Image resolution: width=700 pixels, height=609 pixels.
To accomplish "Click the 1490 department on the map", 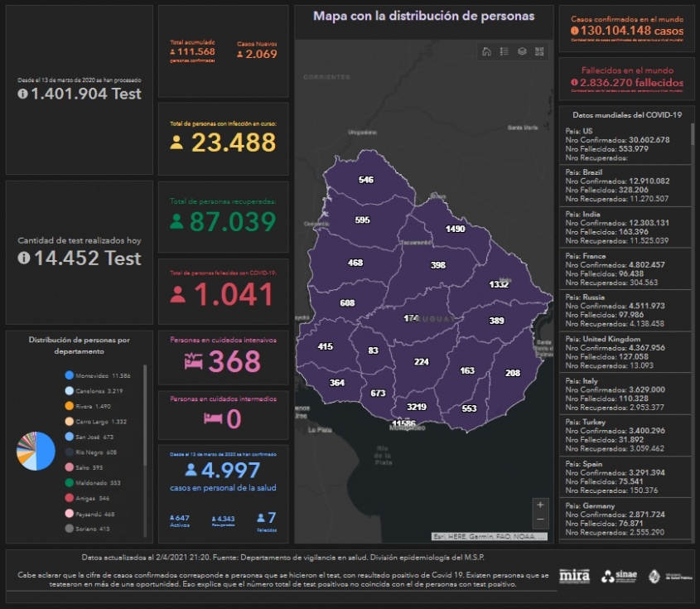I will point(455,229).
